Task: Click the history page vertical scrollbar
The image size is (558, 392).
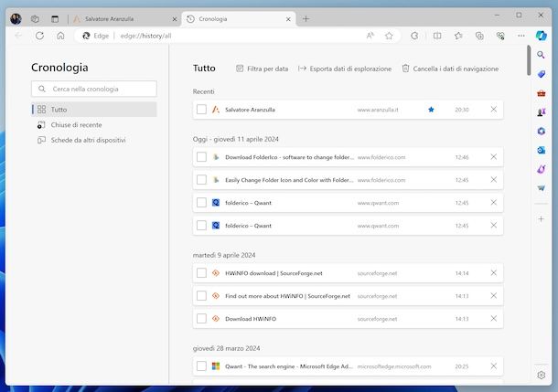Action: tap(529, 60)
